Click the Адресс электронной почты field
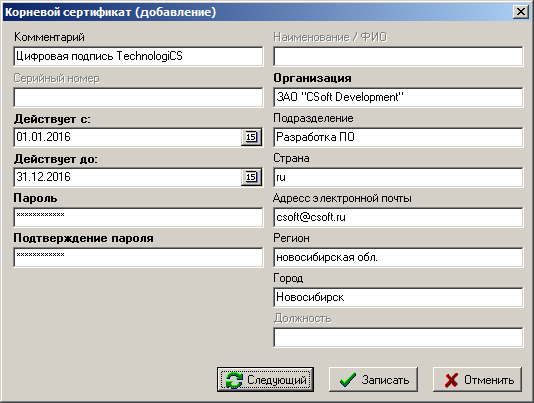The image size is (534, 403). (x=398, y=217)
